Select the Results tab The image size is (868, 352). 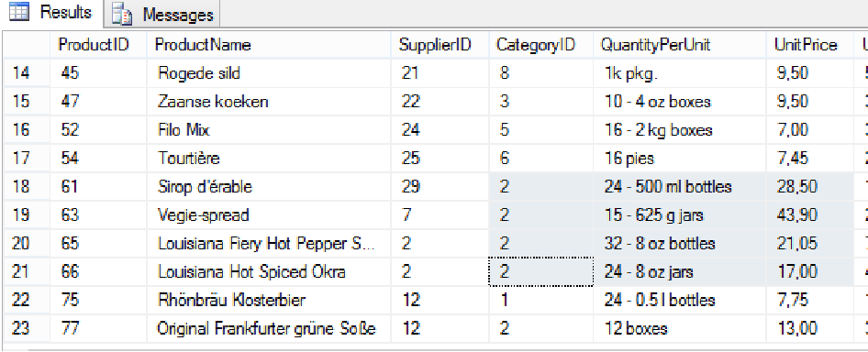point(51,13)
